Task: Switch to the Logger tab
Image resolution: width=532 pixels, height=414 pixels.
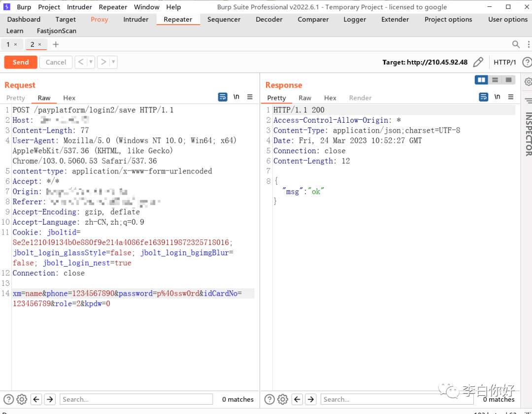Action: tap(355, 19)
